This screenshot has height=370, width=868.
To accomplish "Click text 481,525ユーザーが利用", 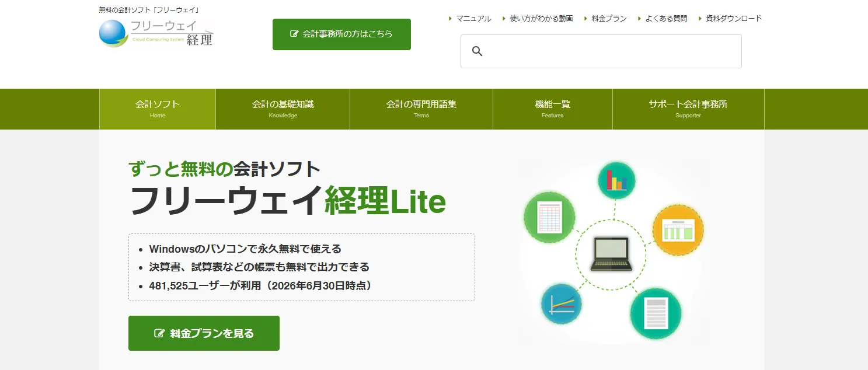I will pyautogui.click(x=204, y=286).
